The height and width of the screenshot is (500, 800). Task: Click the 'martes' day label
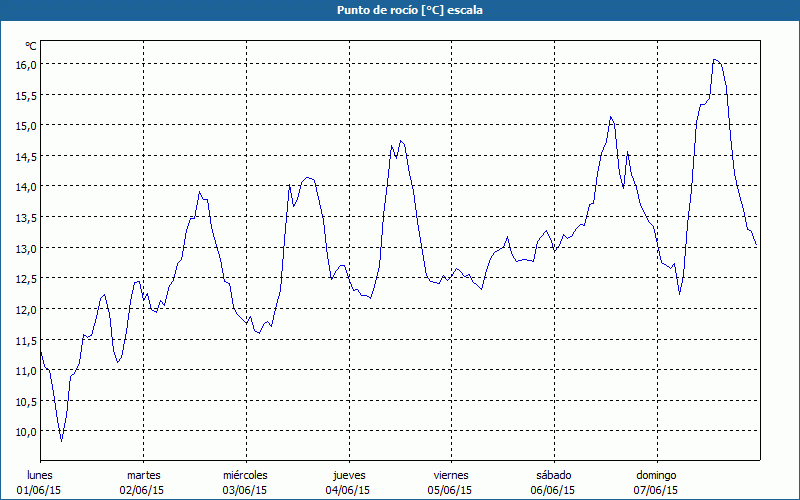pos(143,475)
